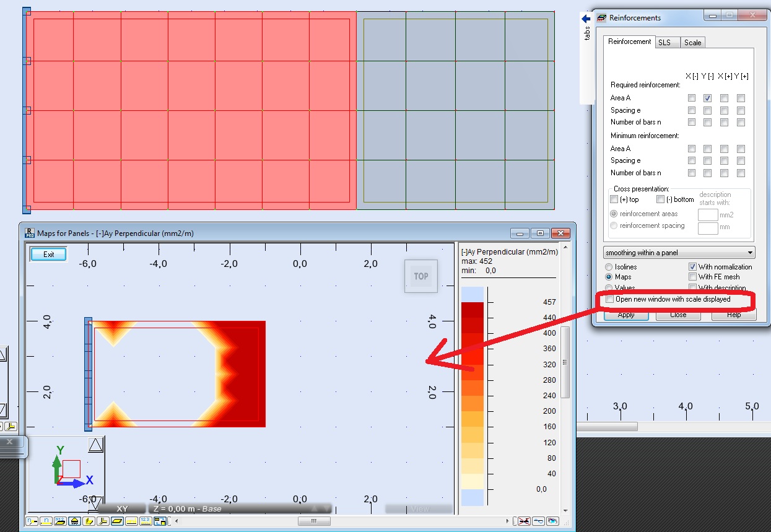Toggle support symbols display icon

(74, 521)
